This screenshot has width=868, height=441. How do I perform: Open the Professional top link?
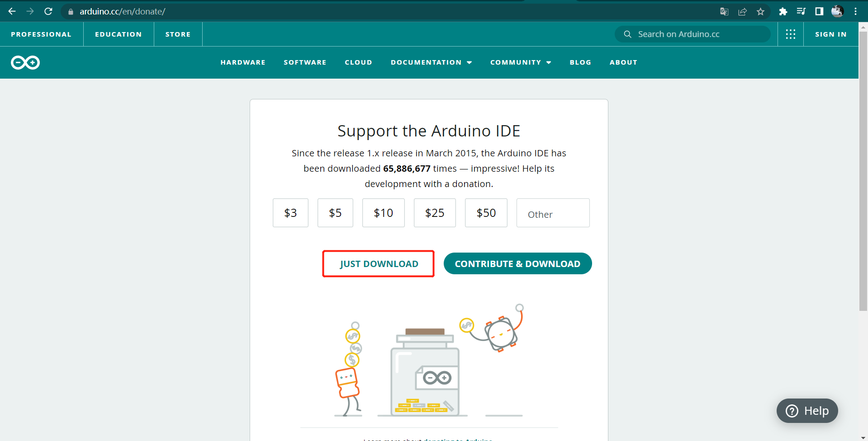(41, 34)
